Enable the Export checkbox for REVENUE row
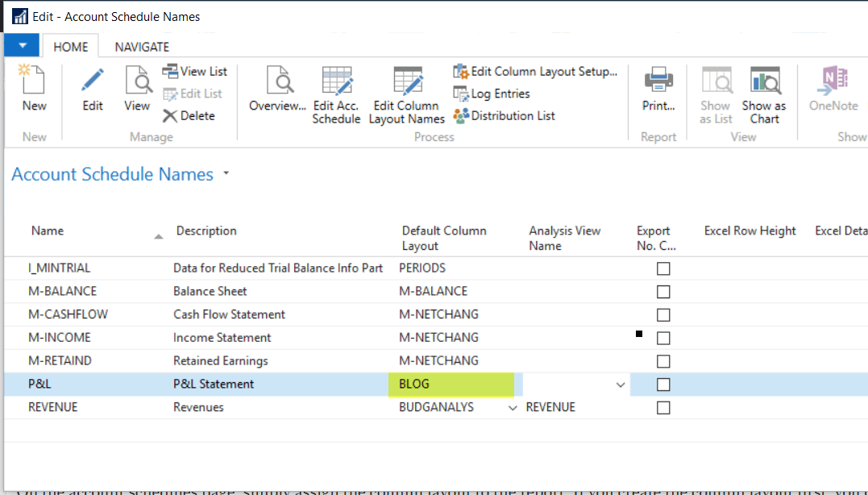This screenshot has width=868, height=495. tap(663, 407)
